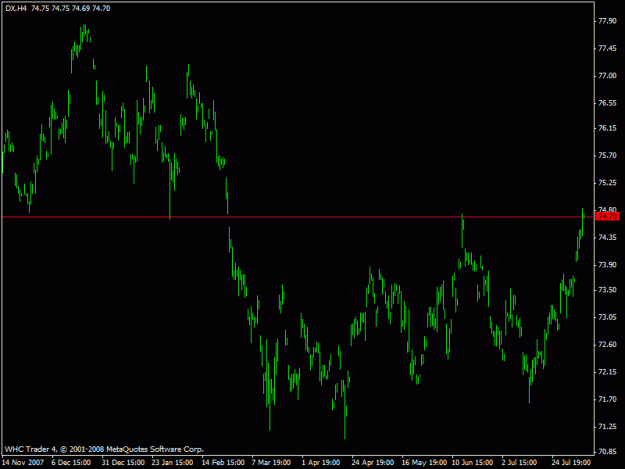Select the 77.45 price scale label
This screenshot has width=625, height=469.
pos(607,49)
